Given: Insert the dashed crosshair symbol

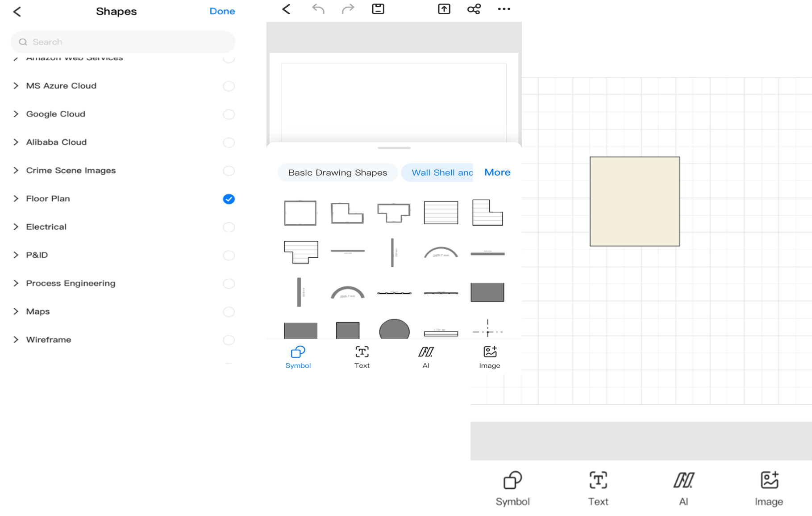Looking at the screenshot, I should 487,329.
